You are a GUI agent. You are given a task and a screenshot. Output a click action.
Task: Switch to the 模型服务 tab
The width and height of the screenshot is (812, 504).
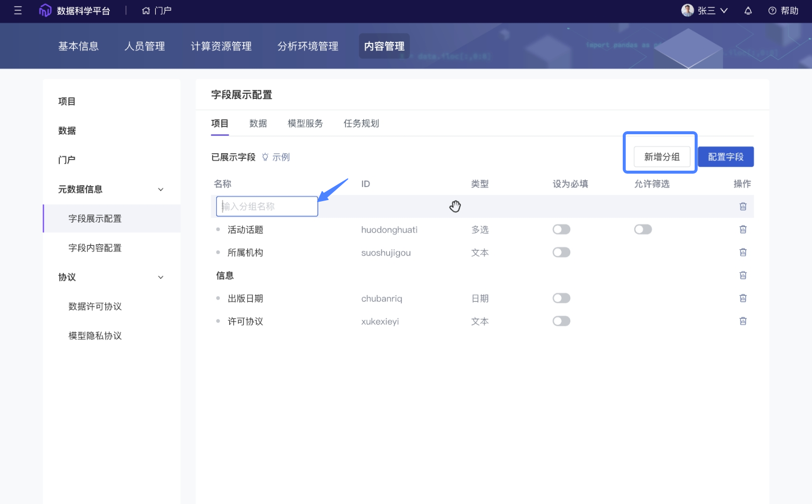pyautogui.click(x=305, y=124)
